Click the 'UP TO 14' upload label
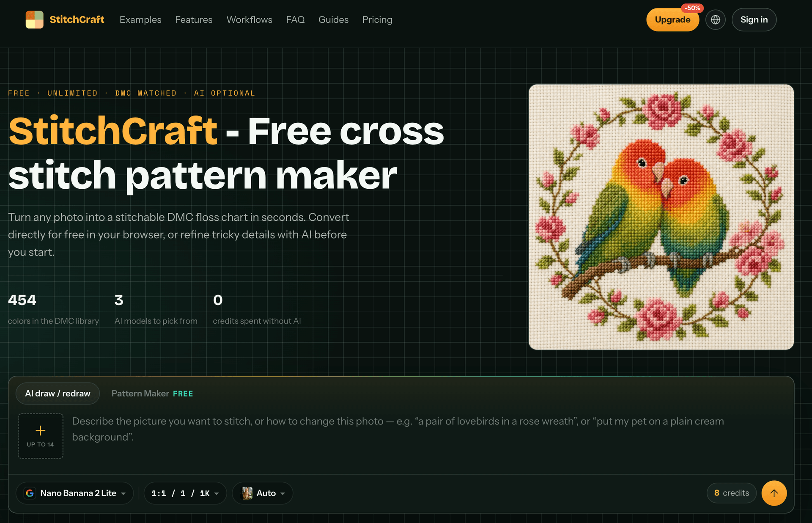Viewport: 812px width, 523px height. pyautogui.click(x=41, y=444)
